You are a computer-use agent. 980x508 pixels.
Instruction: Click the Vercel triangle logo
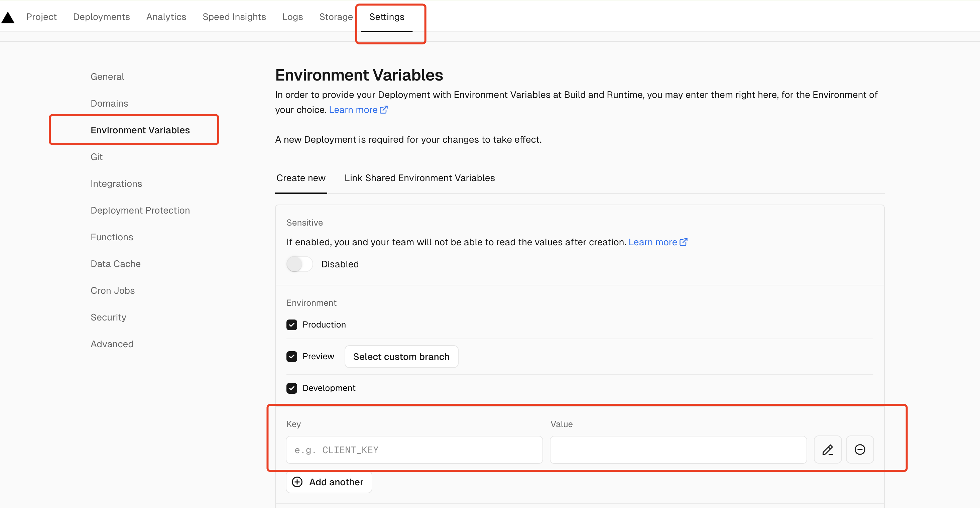[8, 17]
